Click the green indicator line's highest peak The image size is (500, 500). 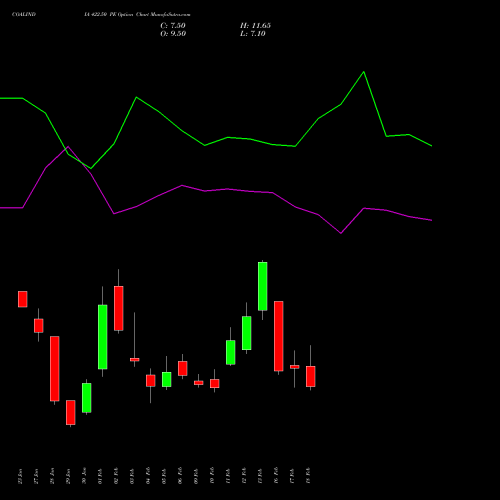(364, 72)
